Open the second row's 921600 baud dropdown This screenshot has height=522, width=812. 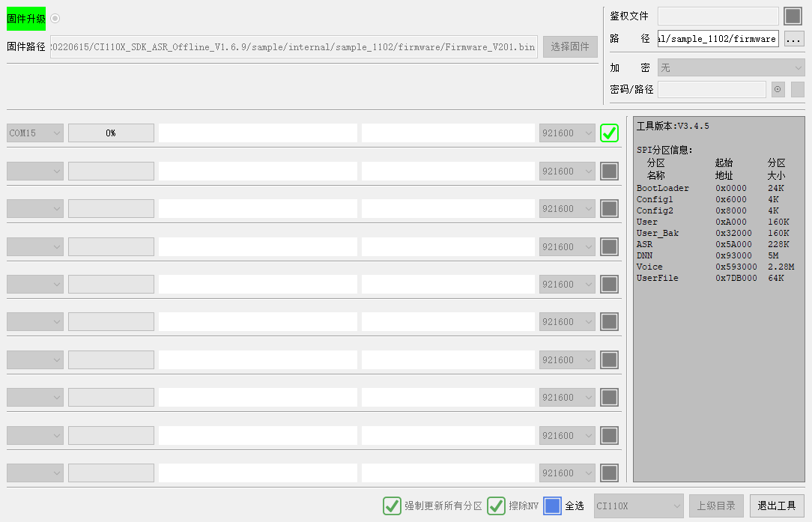click(567, 172)
